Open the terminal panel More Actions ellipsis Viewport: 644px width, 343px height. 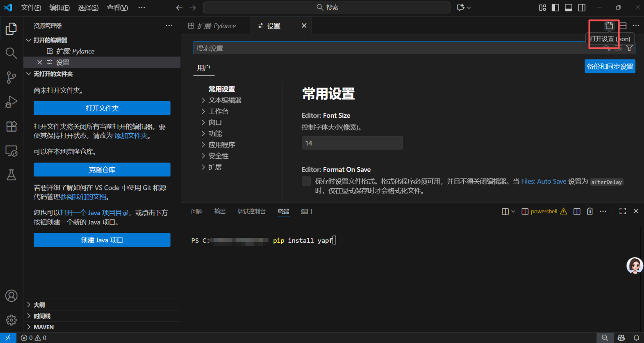point(603,211)
